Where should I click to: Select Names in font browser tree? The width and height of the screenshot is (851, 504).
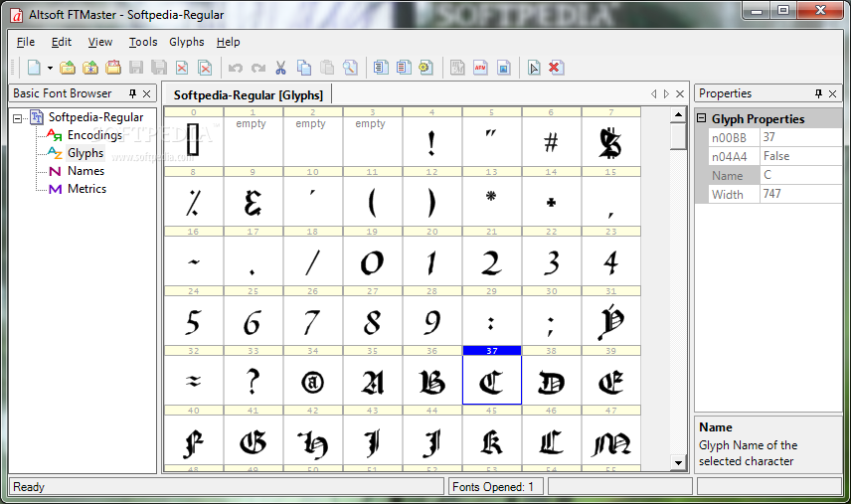tap(85, 171)
